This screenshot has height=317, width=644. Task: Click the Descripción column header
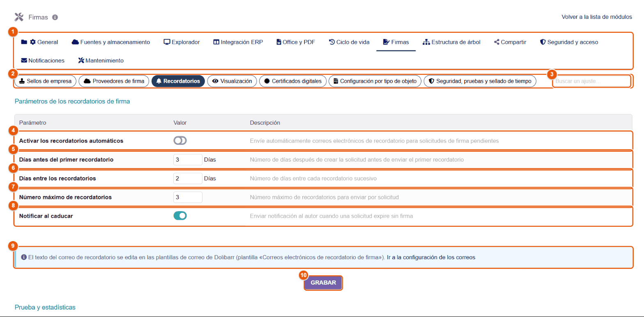(265, 122)
